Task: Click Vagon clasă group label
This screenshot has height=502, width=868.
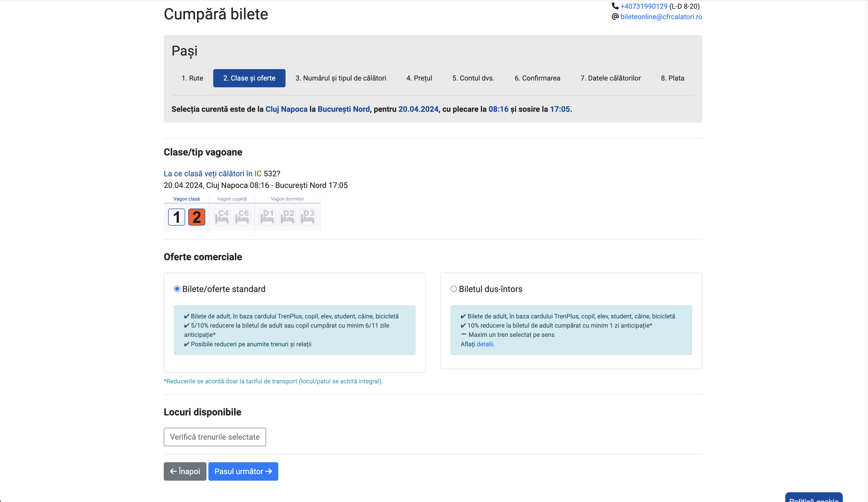Action: click(186, 199)
